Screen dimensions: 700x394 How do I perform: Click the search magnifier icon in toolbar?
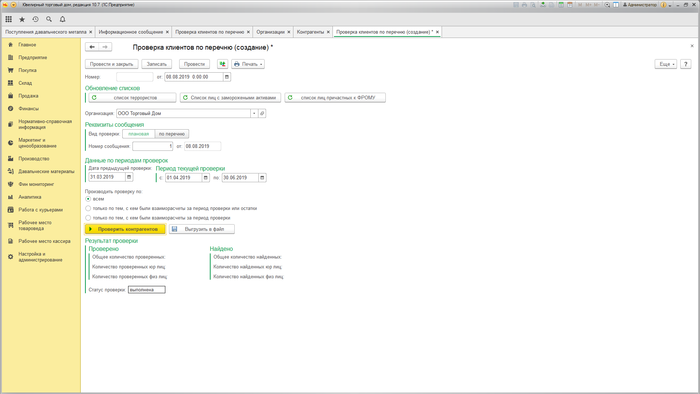(49, 19)
